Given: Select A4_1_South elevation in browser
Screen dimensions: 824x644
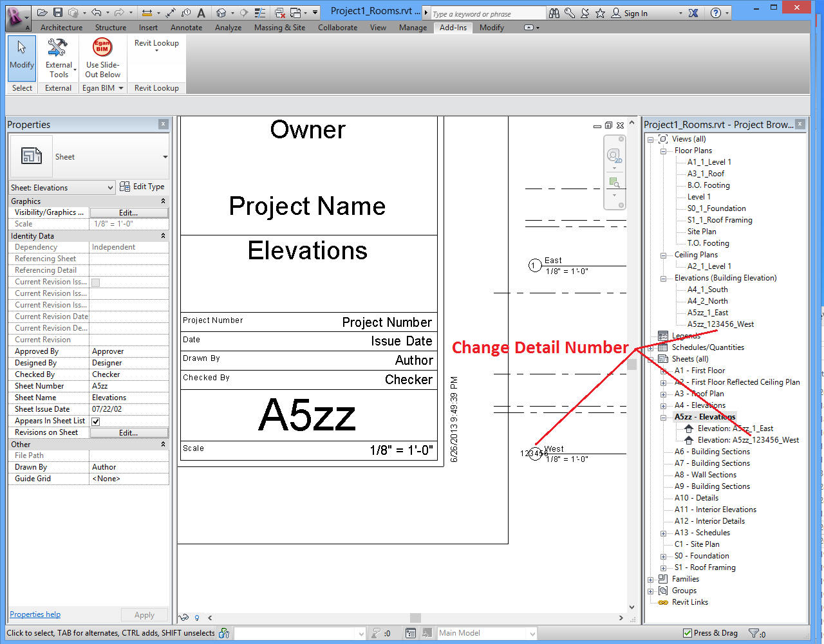Looking at the screenshot, I should coord(707,290).
